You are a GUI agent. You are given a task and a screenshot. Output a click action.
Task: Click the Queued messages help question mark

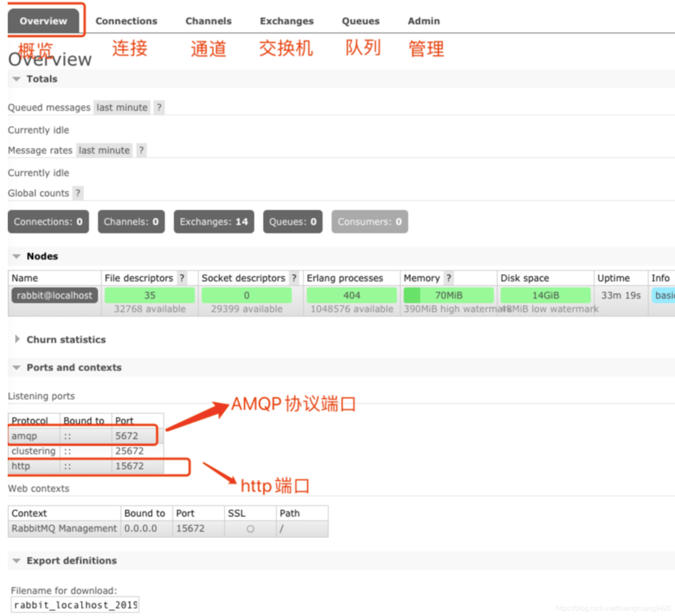pyautogui.click(x=159, y=107)
